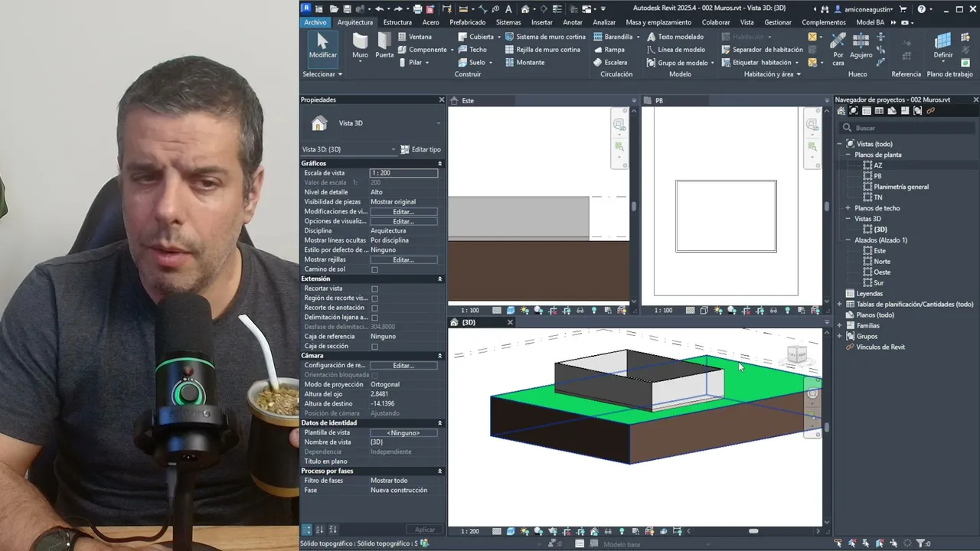Image resolution: width=980 pixels, height=551 pixels.
Task: Select the Muro wall tool
Action: point(360,47)
